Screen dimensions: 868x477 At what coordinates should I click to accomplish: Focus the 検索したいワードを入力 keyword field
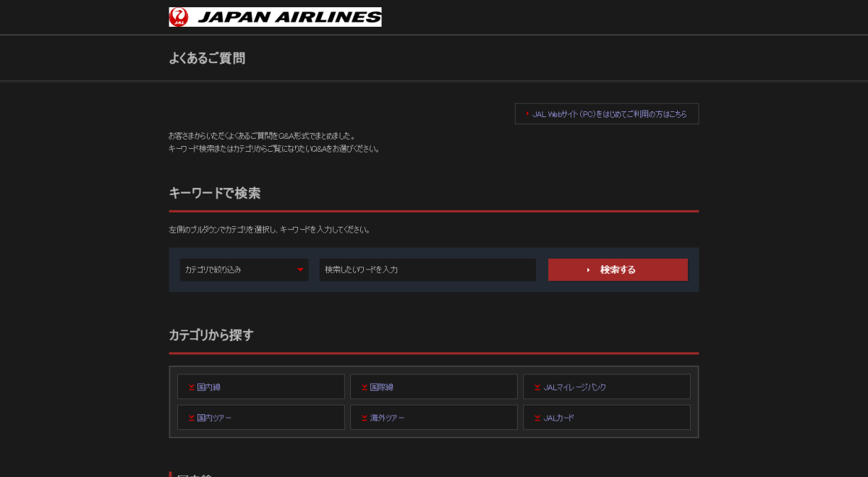coord(427,270)
